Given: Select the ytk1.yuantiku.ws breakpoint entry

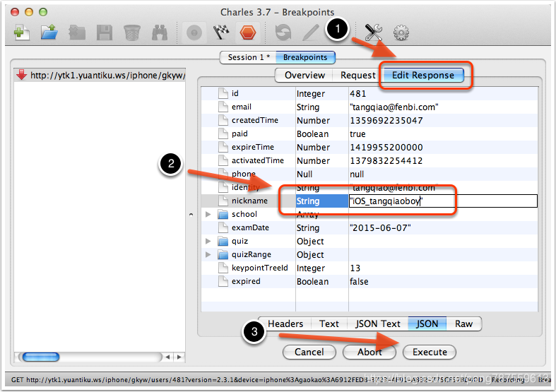Looking at the screenshot, I should click(100, 75).
